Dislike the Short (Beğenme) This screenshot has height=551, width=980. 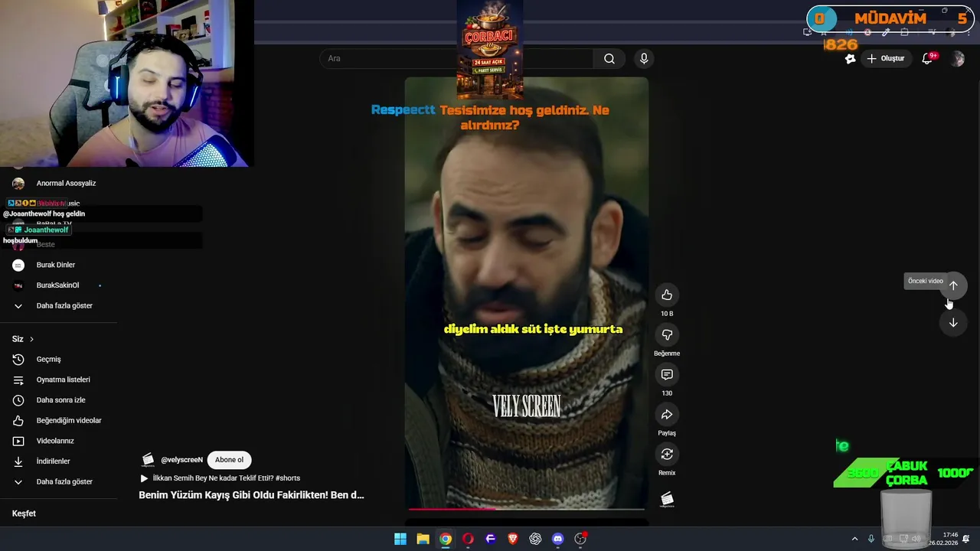coord(667,335)
